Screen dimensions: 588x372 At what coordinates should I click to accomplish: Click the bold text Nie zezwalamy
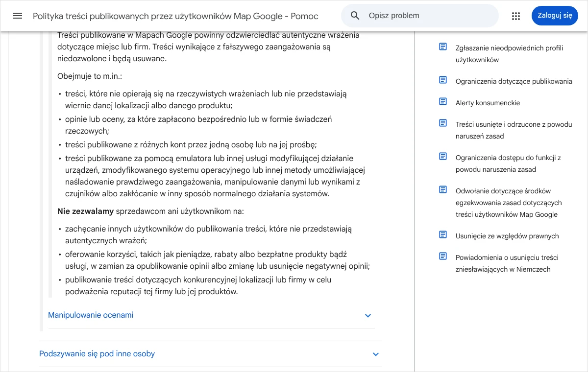coord(85,211)
